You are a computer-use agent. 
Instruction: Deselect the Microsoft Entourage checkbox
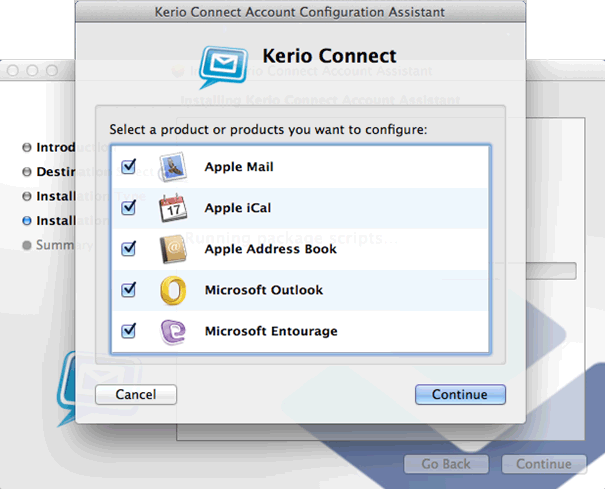[x=128, y=331]
